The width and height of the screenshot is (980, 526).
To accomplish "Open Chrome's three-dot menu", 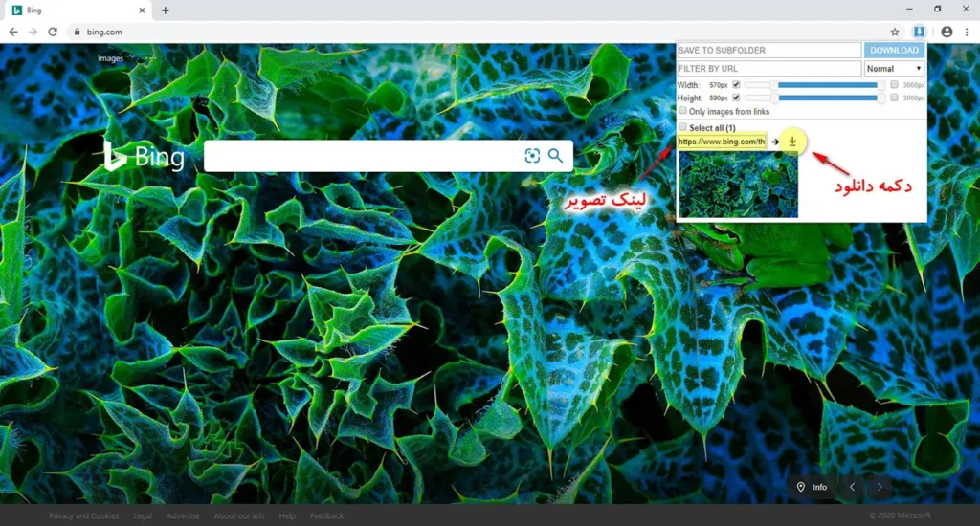I will point(967,32).
